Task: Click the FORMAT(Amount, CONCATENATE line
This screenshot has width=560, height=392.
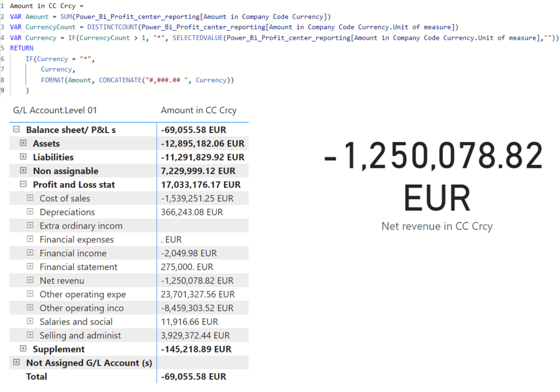Action: coord(138,80)
